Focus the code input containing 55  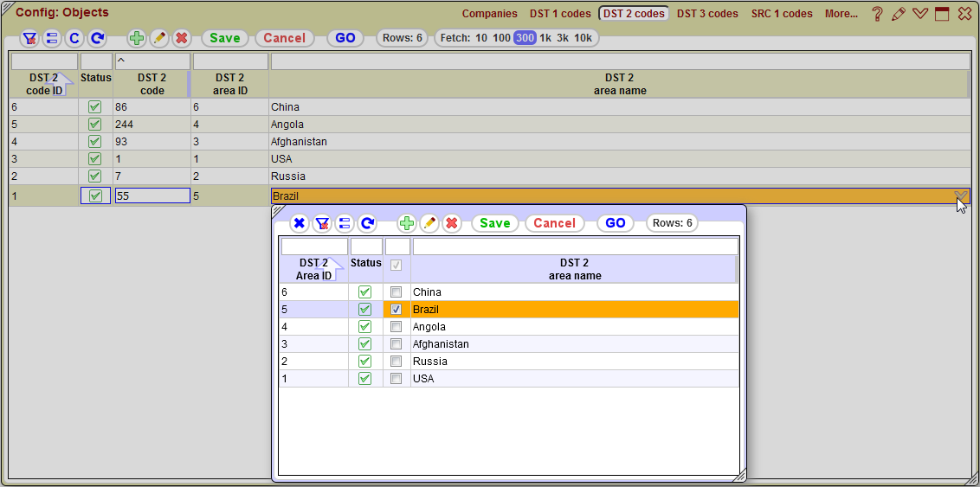(152, 196)
